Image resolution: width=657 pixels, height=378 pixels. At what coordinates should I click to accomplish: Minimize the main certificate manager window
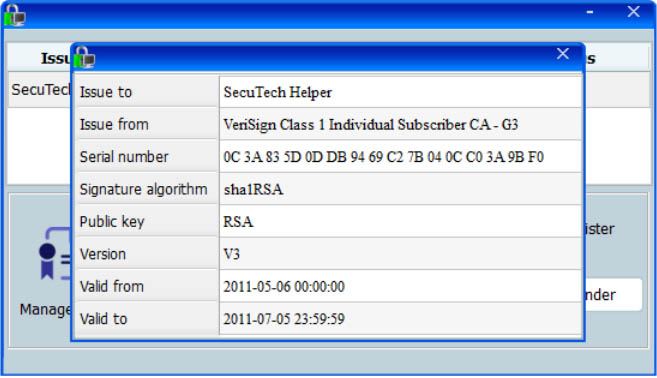590,12
